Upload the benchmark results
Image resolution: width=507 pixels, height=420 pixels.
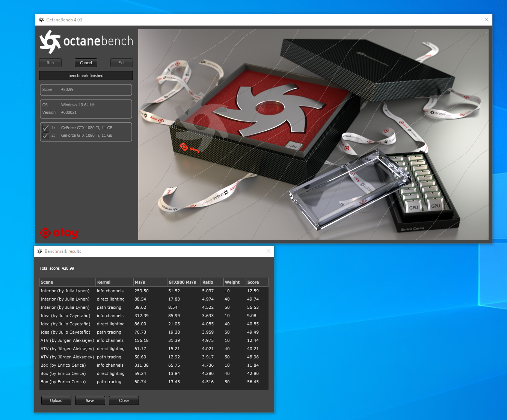click(56, 400)
